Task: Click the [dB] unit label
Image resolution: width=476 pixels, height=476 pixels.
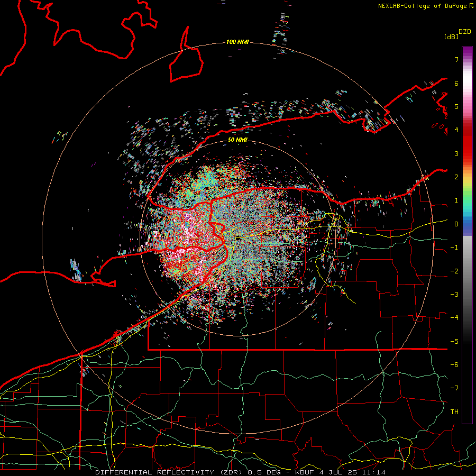Action: 452,37
